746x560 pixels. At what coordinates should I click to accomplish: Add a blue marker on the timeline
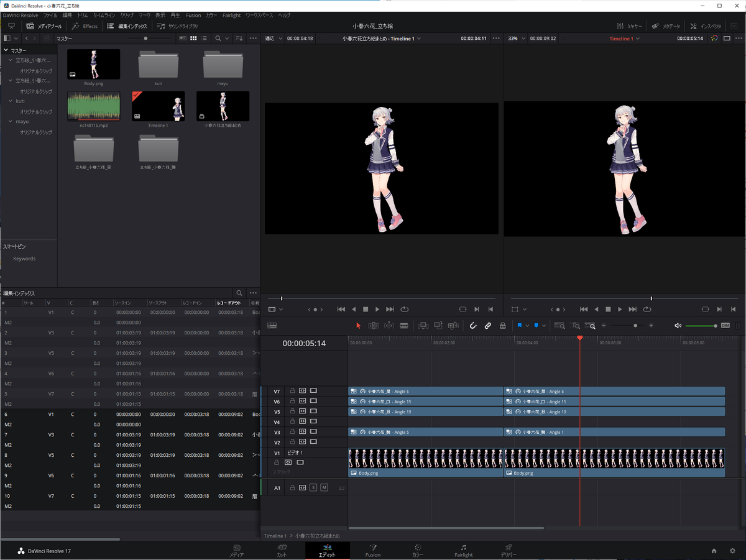click(x=536, y=326)
